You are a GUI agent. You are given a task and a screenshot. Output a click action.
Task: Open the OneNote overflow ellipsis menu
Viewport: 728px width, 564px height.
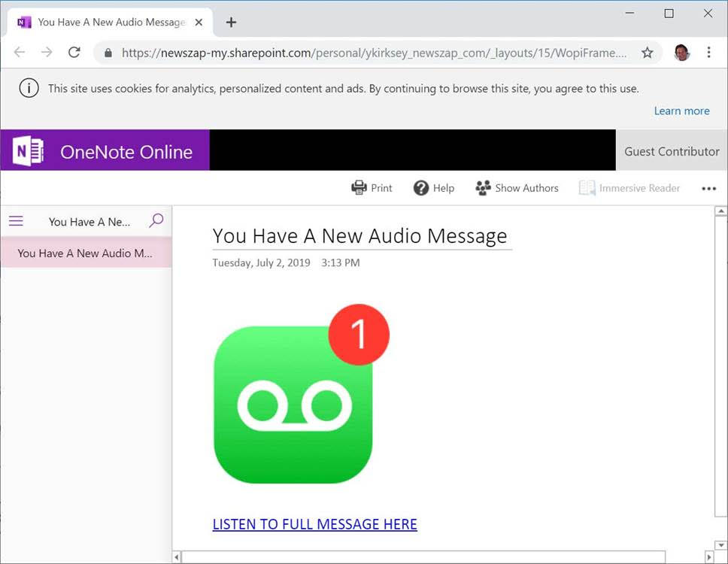point(708,188)
